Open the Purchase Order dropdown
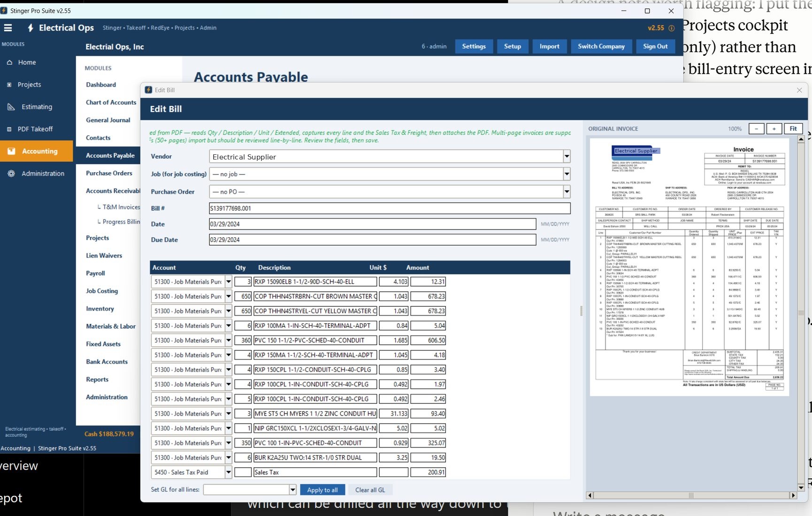The width and height of the screenshot is (812, 516). pos(567,191)
